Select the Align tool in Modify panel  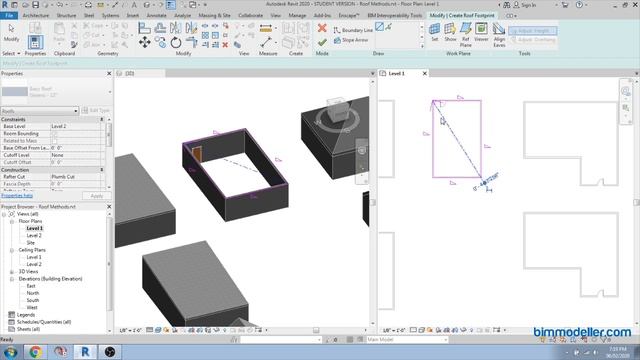(144, 28)
